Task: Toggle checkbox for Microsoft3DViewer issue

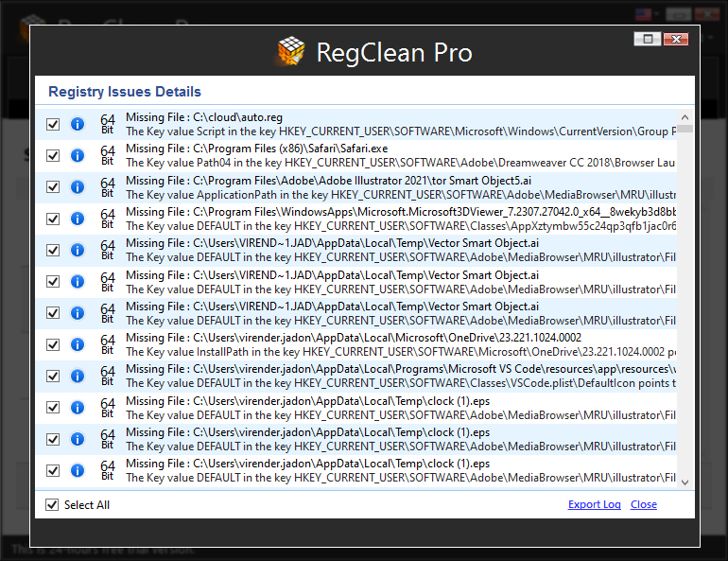Action: 53,219
